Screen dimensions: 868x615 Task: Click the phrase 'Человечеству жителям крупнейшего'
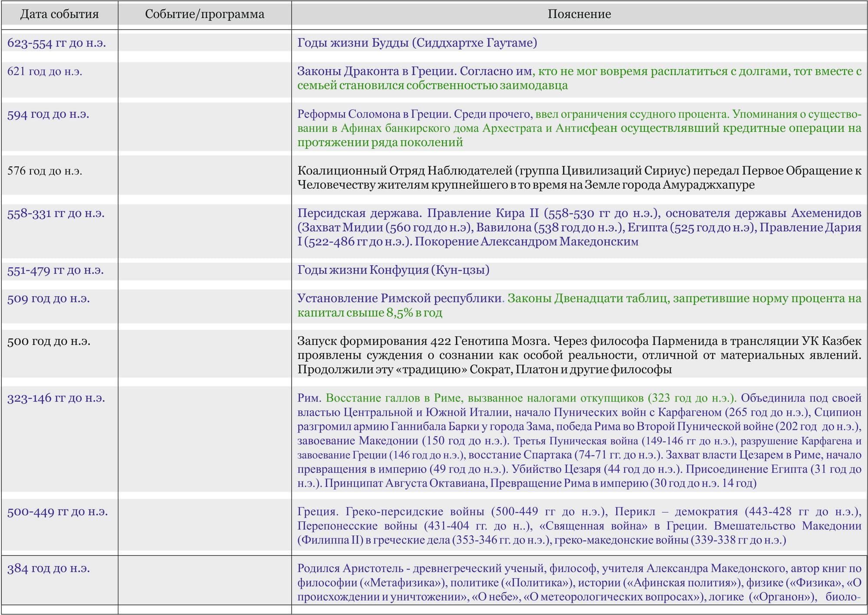(402, 185)
